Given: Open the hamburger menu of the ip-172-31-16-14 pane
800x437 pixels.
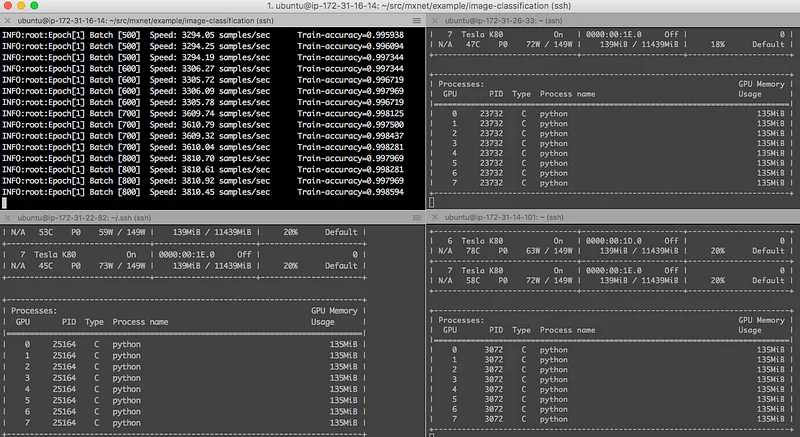Looking at the screenshot, I should tap(417, 20).
